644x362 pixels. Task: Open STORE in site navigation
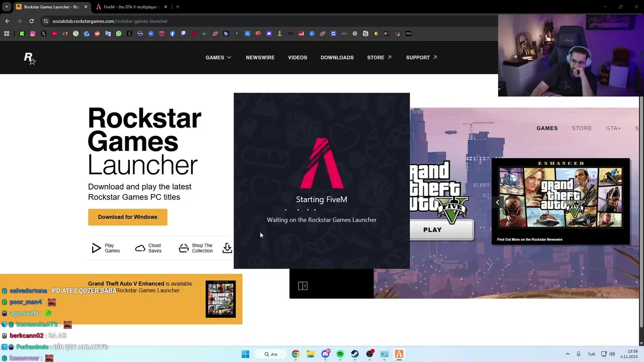(x=379, y=57)
